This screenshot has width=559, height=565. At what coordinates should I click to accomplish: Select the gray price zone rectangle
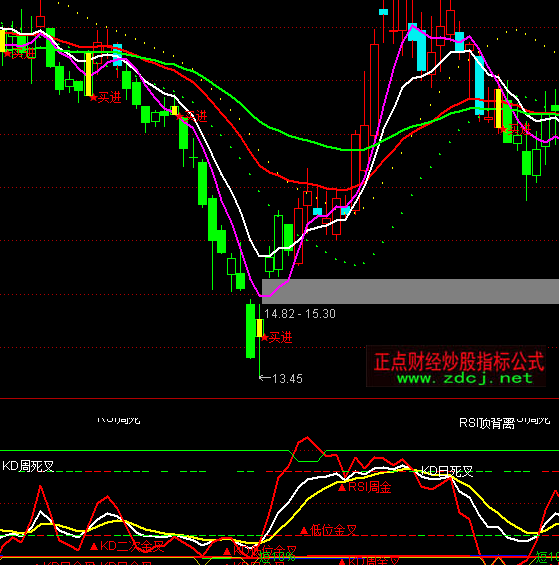[410, 291]
